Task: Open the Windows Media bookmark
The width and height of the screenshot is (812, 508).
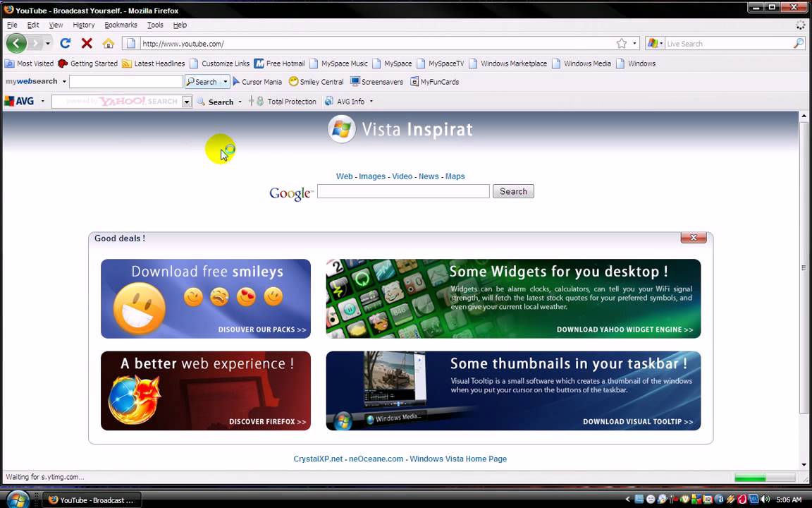Action: [x=582, y=64]
